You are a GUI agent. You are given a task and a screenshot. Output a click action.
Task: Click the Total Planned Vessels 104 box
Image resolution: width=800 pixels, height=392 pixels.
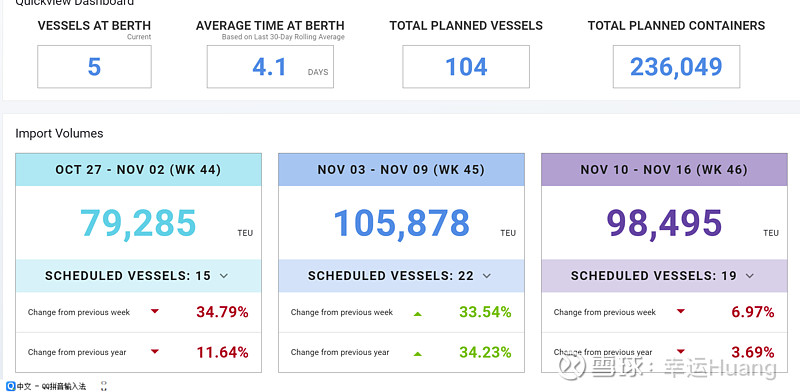tap(466, 67)
